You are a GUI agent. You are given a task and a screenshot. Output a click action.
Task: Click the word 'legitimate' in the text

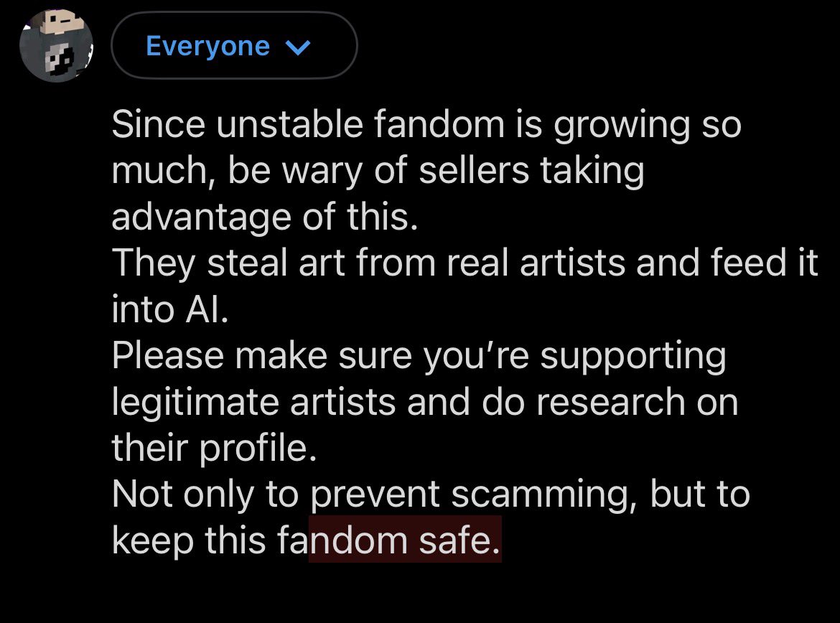pos(195,403)
